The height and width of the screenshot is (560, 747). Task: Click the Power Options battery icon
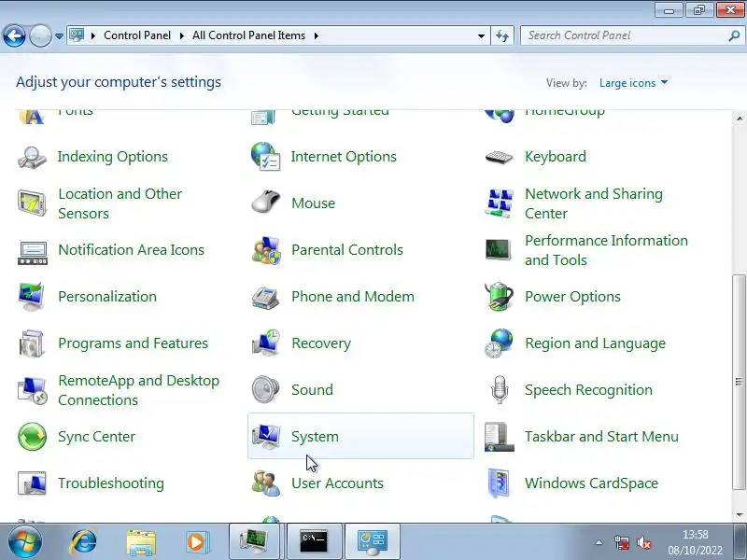[499, 296]
